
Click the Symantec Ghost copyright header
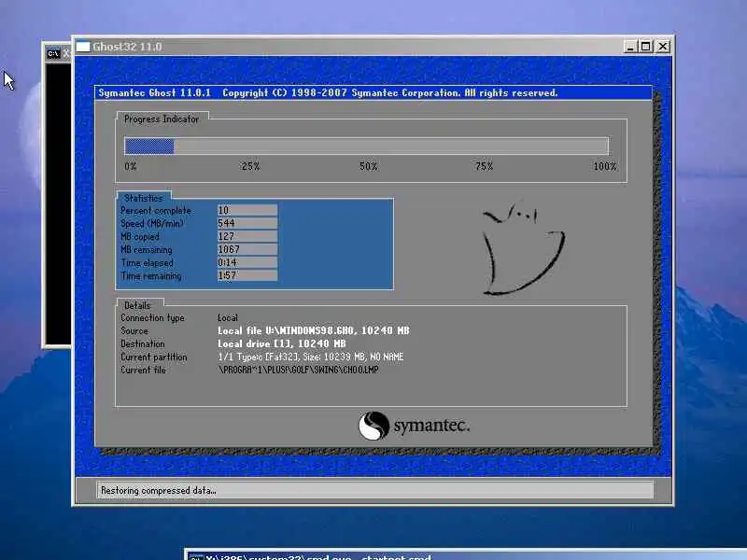click(x=328, y=92)
